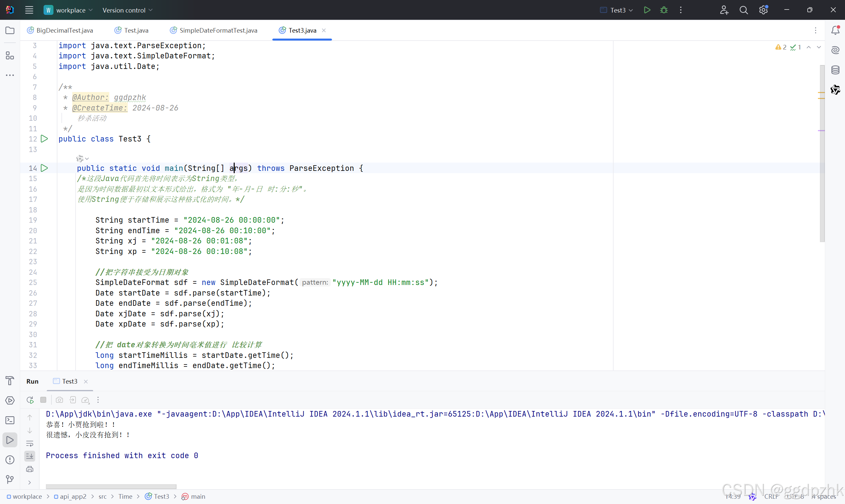
Task: Open more options in Run toolbar
Action: (98, 400)
